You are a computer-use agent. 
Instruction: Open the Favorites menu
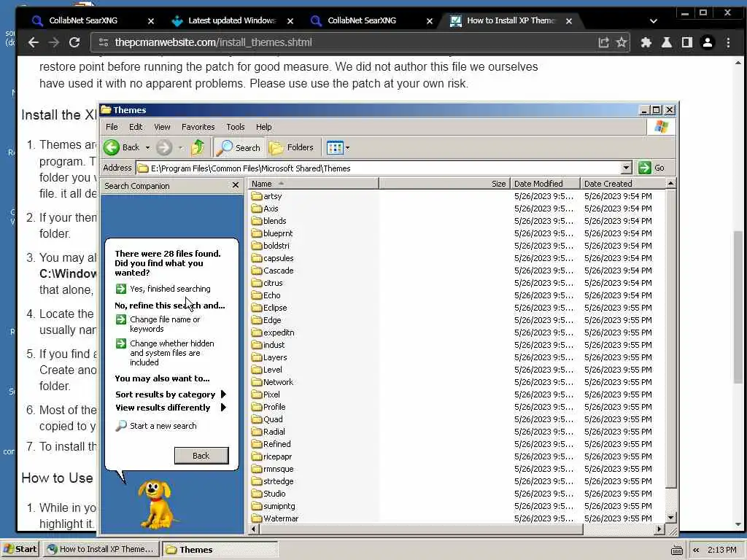[x=198, y=127]
